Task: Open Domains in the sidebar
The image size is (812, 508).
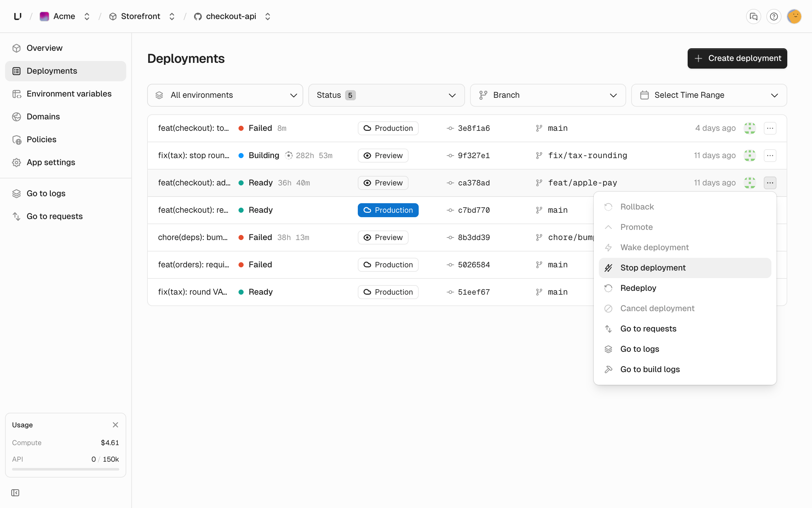Action: point(65,117)
